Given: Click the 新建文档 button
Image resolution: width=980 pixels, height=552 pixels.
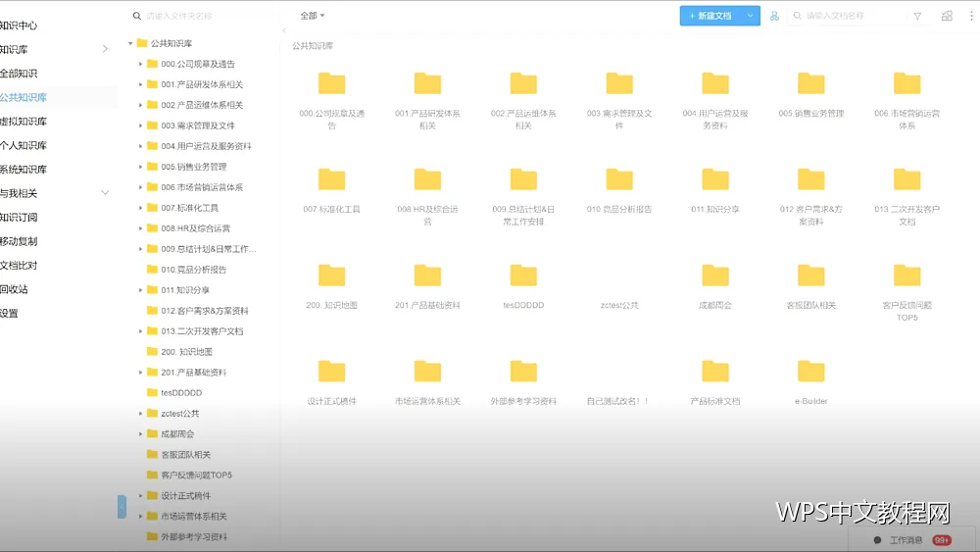Looking at the screenshot, I should [x=710, y=16].
